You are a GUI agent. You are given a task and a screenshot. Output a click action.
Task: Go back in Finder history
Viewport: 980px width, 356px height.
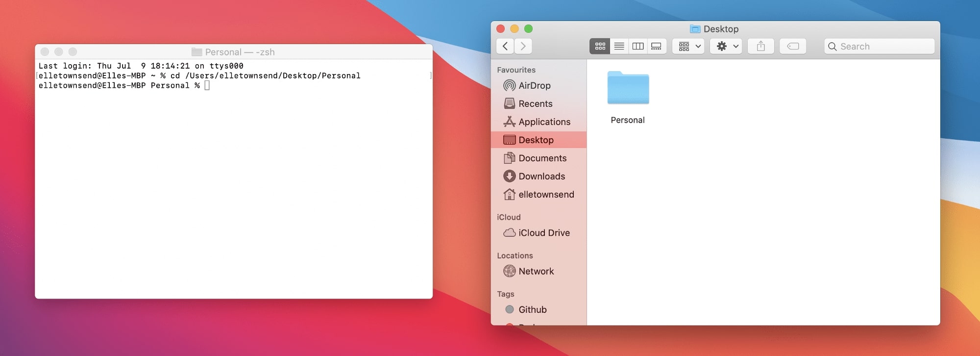pyautogui.click(x=505, y=46)
